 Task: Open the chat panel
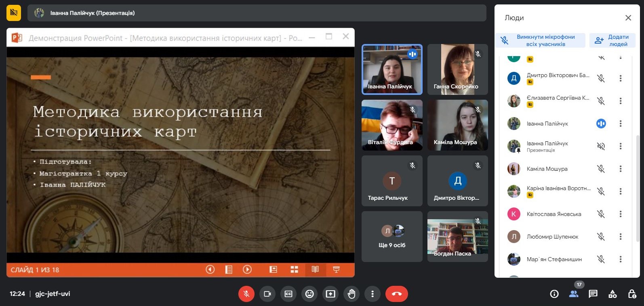pyautogui.click(x=593, y=294)
